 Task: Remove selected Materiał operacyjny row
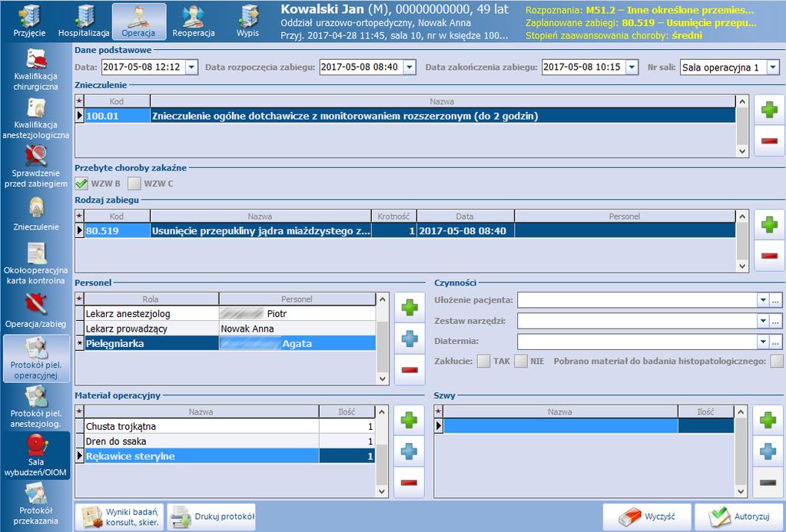click(409, 483)
